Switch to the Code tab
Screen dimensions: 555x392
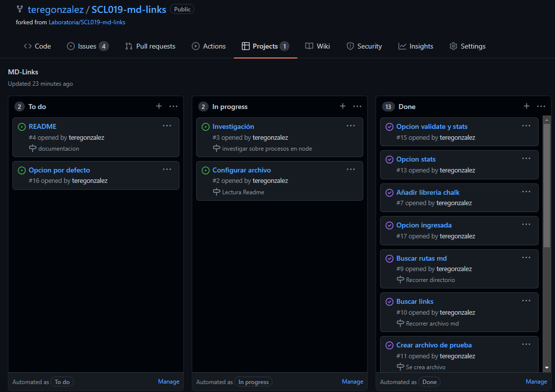click(37, 46)
